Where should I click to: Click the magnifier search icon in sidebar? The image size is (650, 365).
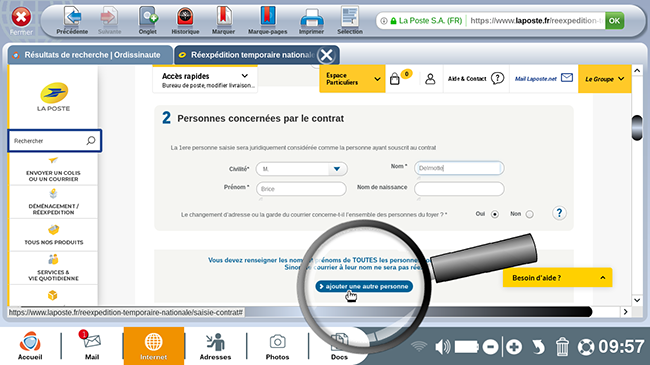pos(91,141)
